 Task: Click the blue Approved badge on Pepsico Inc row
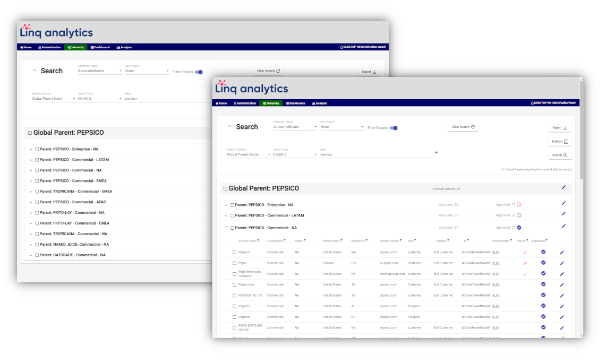543,284
